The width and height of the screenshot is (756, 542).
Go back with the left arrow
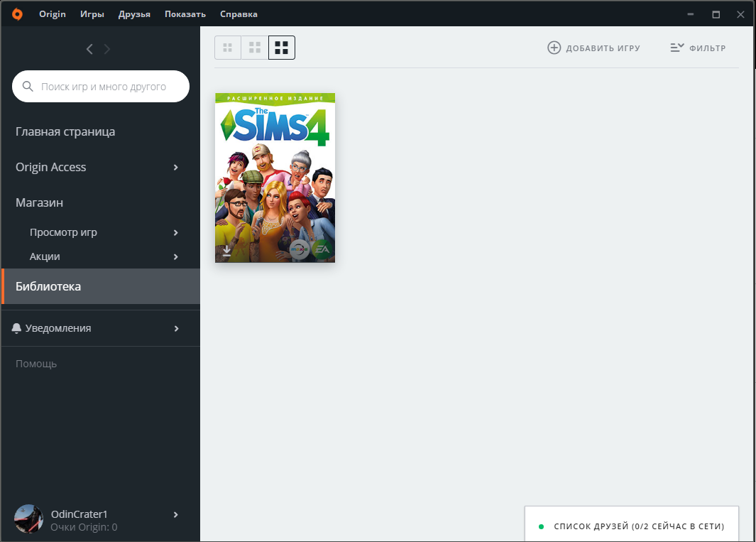click(89, 49)
